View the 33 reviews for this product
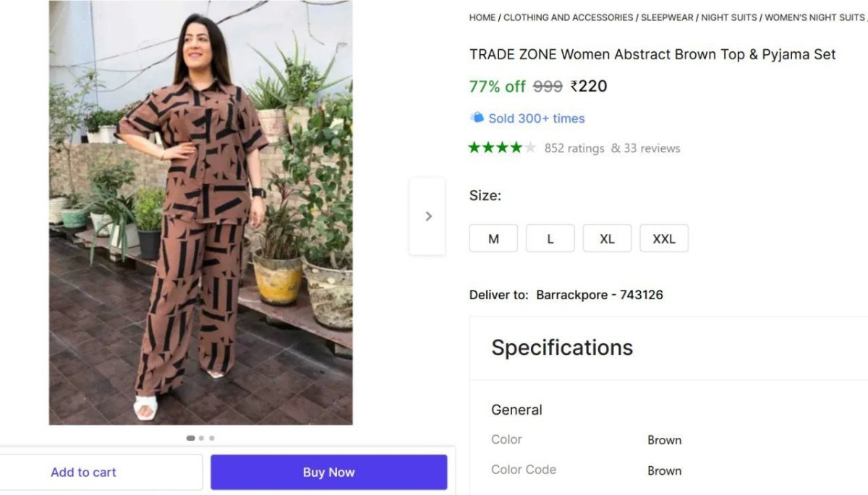868x495 pixels. pos(653,147)
